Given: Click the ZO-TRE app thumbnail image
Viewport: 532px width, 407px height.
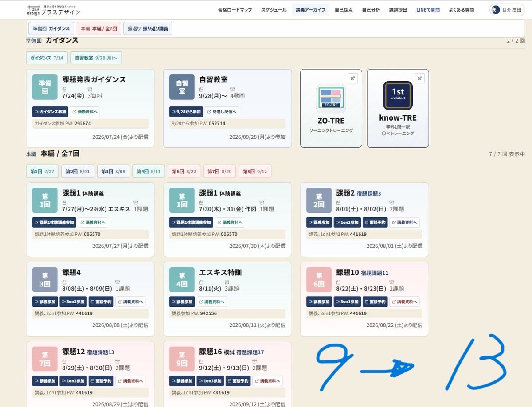Looking at the screenshot, I should coord(331,98).
